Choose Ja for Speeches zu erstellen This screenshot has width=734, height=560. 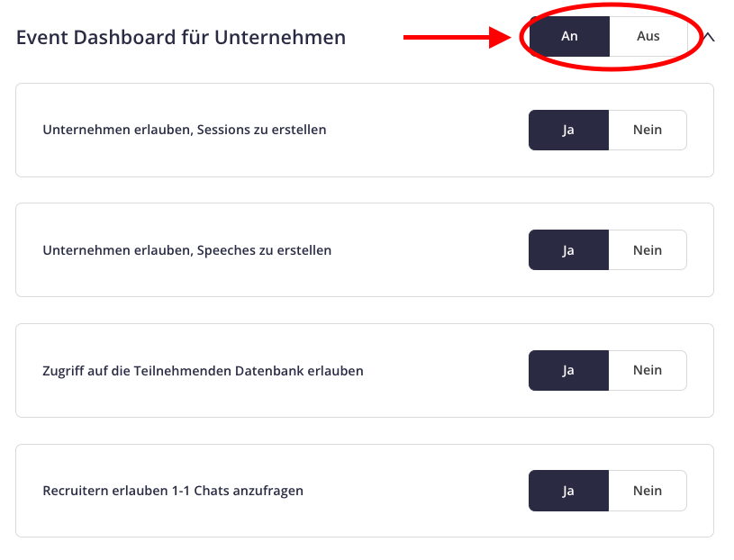569,249
